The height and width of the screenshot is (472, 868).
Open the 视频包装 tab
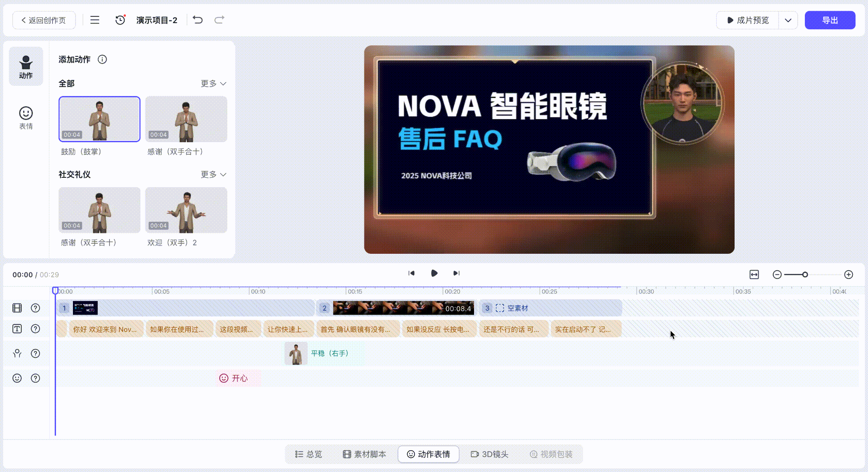coord(551,454)
